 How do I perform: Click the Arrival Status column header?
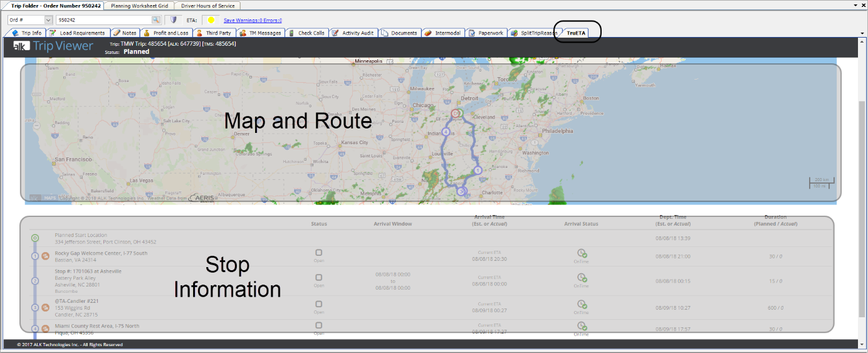click(581, 224)
